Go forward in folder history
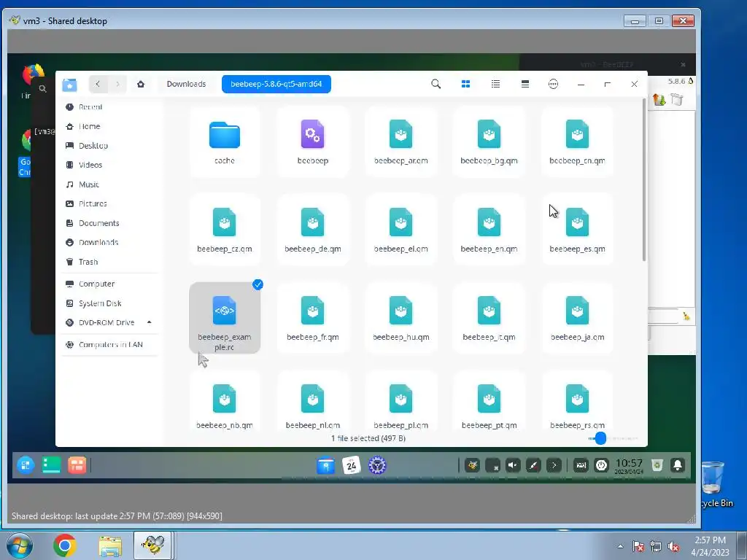The height and width of the screenshot is (560, 747). (117, 84)
